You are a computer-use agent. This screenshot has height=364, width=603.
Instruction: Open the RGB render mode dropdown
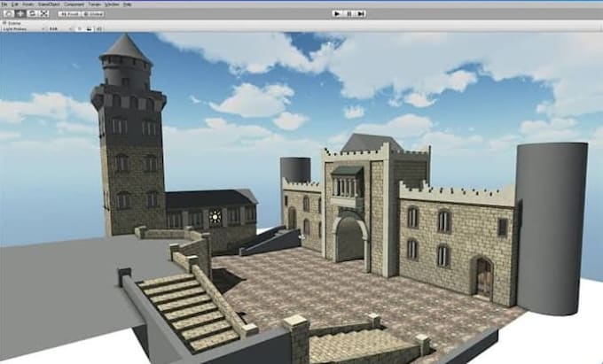(60, 29)
